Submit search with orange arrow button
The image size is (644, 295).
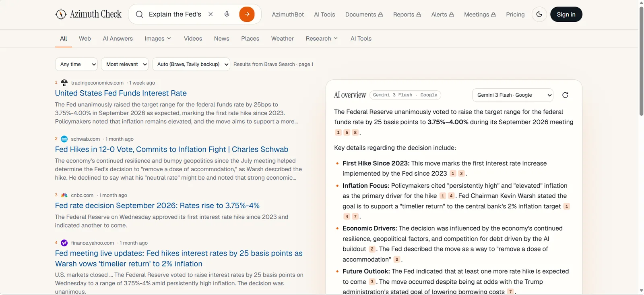247,14
